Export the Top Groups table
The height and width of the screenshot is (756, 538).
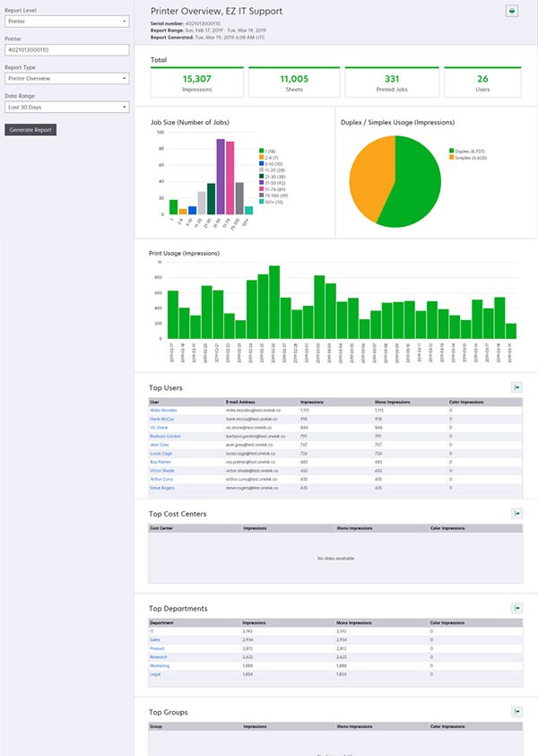pyautogui.click(x=516, y=711)
